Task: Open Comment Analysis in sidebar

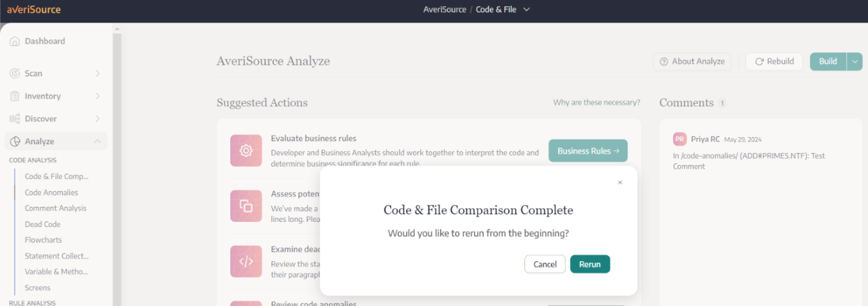Action: point(56,208)
